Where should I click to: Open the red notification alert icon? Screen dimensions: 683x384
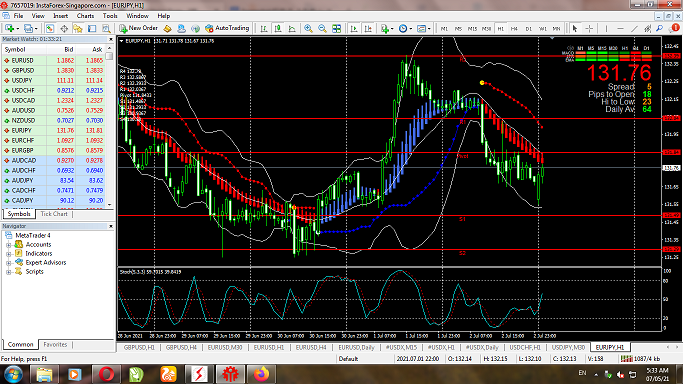click(674, 28)
